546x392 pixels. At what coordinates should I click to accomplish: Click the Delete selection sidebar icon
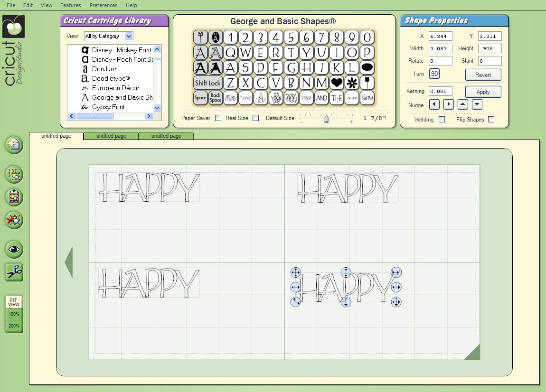(14, 220)
